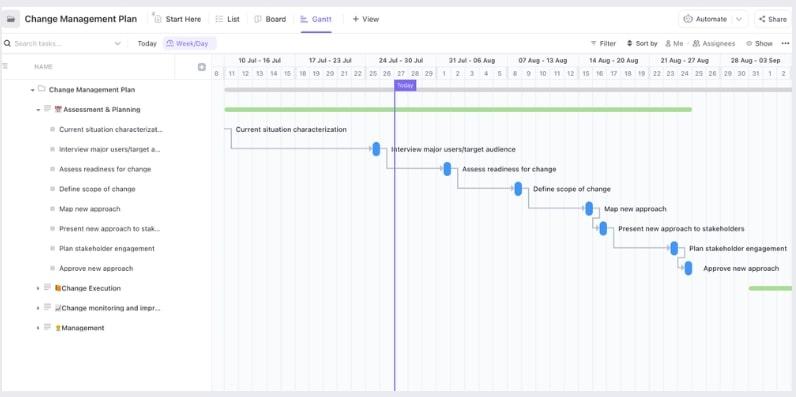Expand the Management list
This screenshot has height=397, width=796.
[x=38, y=328]
